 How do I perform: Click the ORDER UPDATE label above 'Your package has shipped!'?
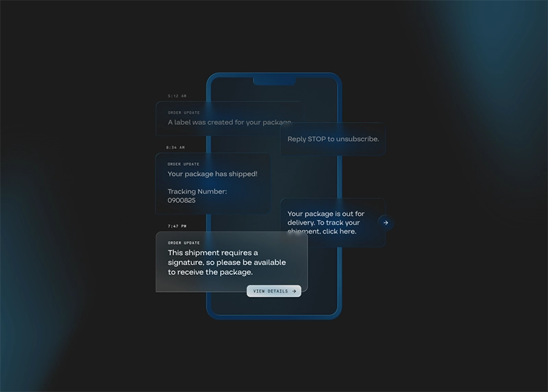184,164
